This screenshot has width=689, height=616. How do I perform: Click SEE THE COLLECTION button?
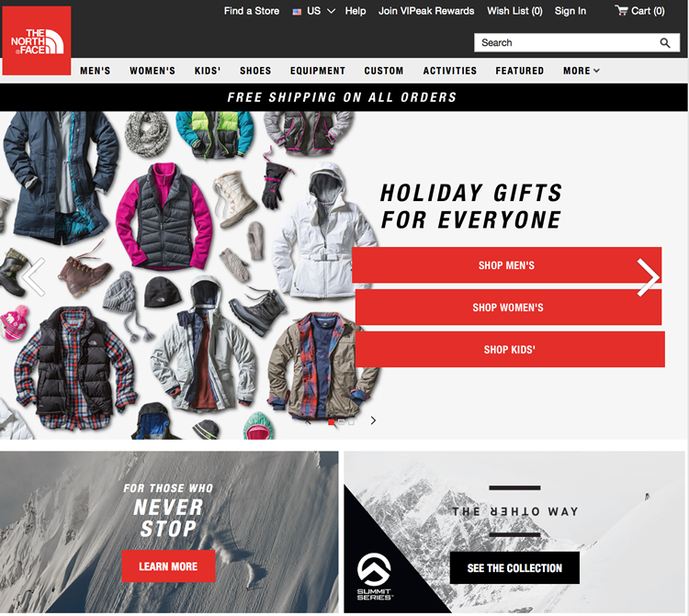coord(514,568)
